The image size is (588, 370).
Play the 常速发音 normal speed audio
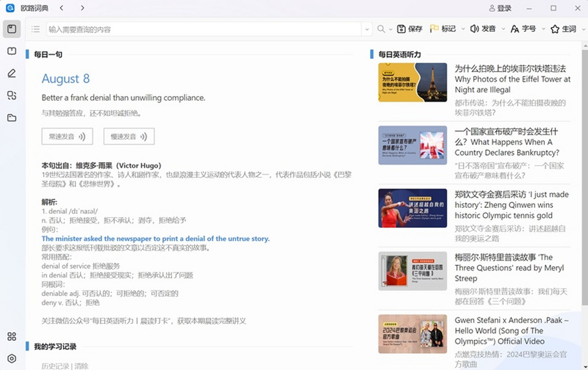pos(67,137)
